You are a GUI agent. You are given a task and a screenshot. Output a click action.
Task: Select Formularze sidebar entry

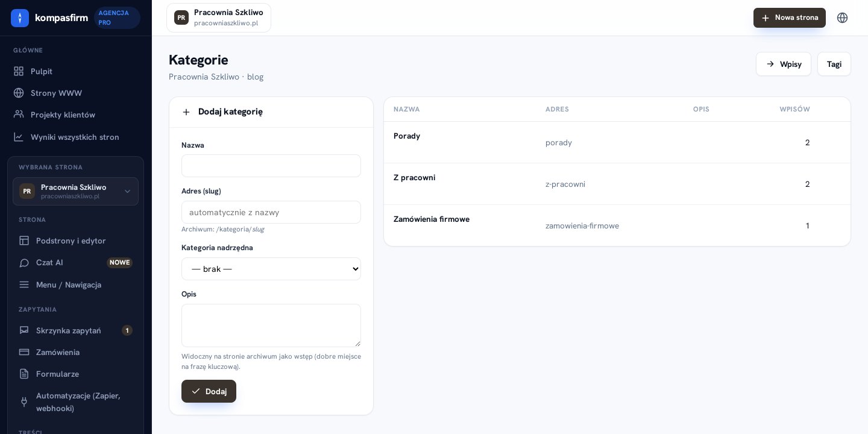76,374
